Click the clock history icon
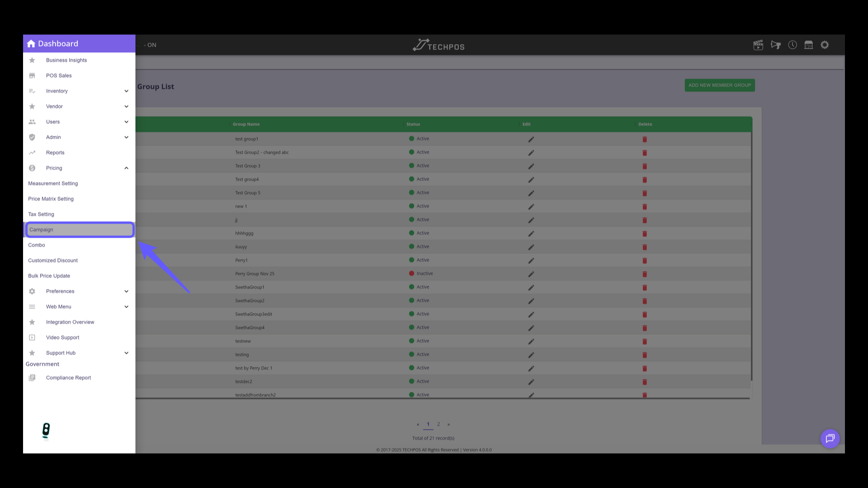The width and height of the screenshot is (868, 488). (793, 45)
